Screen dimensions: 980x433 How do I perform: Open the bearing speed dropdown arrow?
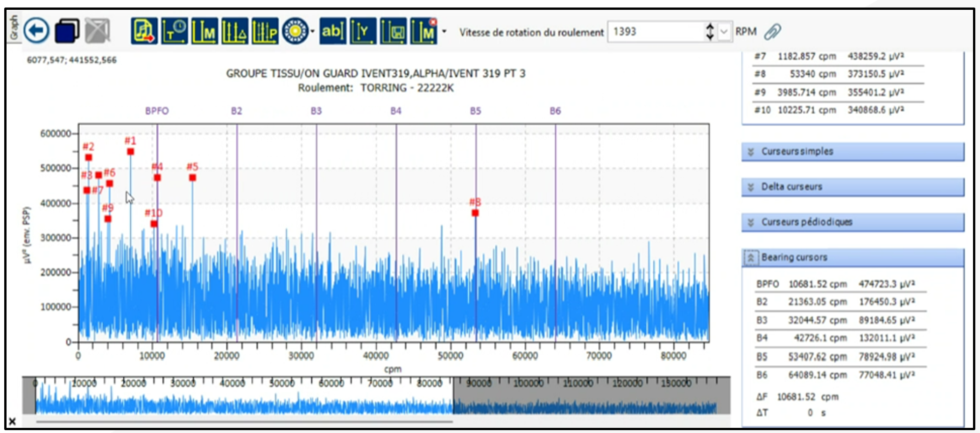click(x=724, y=32)
